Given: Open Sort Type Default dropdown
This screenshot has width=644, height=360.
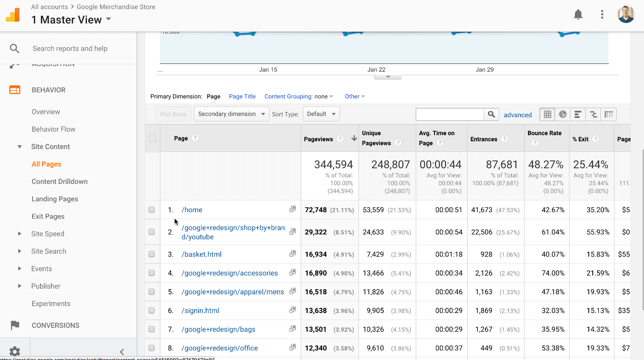Looking at the screenshot, I should tap(321, 114).
